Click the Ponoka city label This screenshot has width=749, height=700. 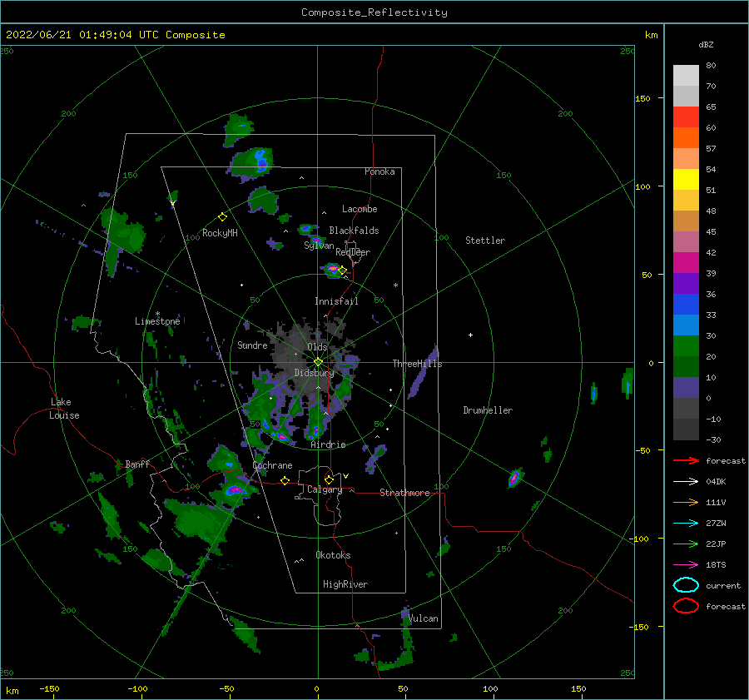click(x=379, y=171)
